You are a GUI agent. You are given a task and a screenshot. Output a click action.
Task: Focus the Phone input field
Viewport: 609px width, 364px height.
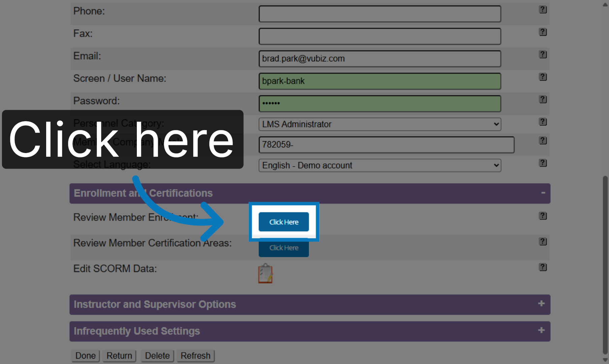[x=380, y=14]
